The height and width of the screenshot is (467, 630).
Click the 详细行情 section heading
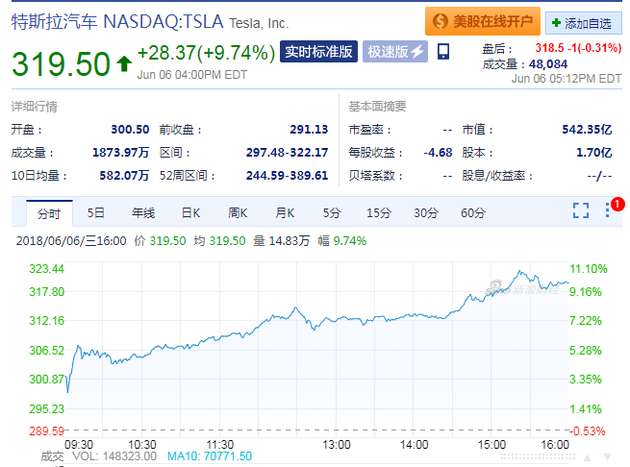(x=34, y=107)
